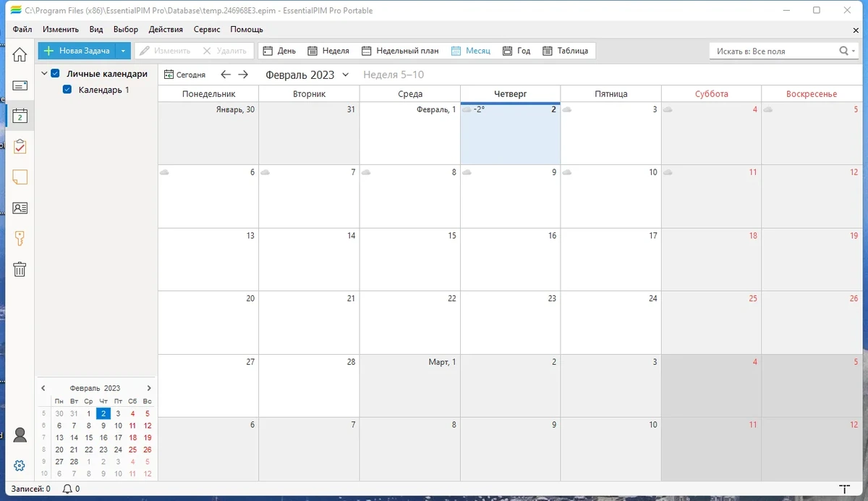Open the Сервис menu

tap(208, 30)
